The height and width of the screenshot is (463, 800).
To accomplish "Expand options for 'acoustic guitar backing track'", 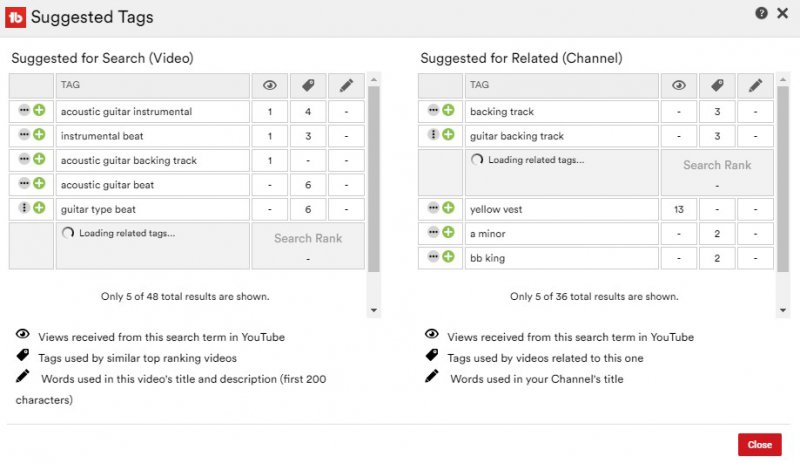I will [25, 160].
